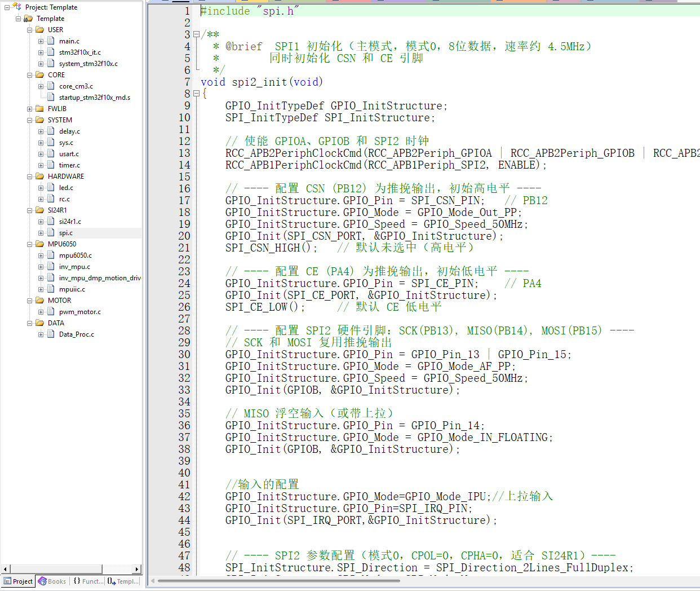
Task: Click the Data_Proc.c file icon
Action: click(x=51, y=334)
